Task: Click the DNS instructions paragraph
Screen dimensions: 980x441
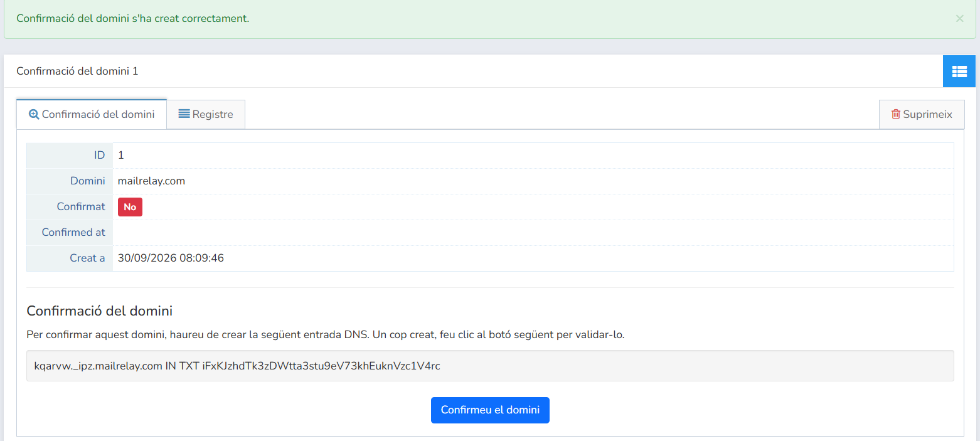Action: 326,335
